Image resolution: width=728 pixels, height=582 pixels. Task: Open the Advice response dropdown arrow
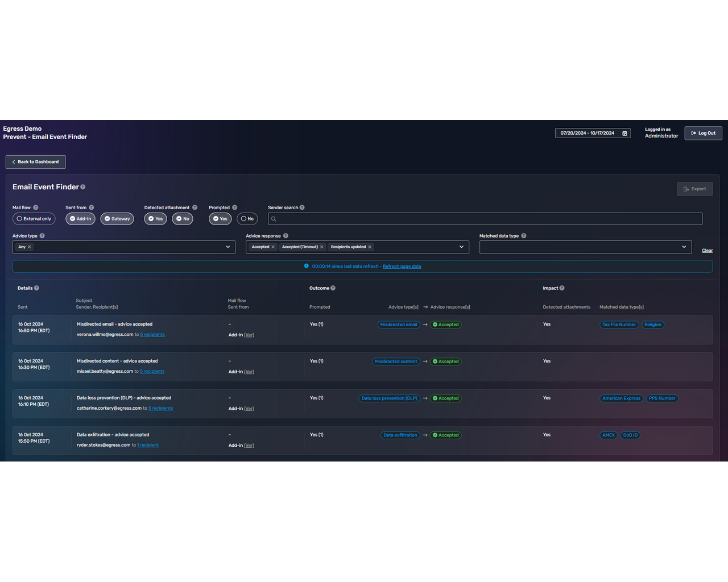click(x=461, y=247)
